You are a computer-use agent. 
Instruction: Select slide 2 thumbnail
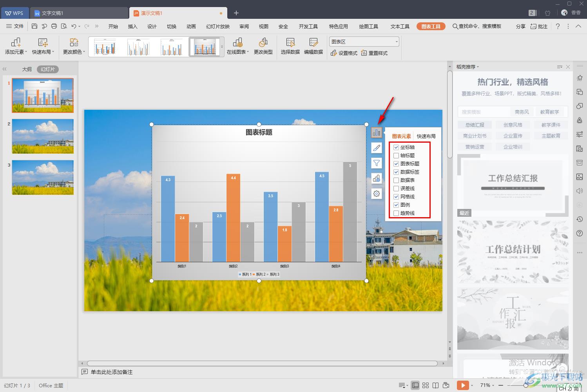(43, 136)
